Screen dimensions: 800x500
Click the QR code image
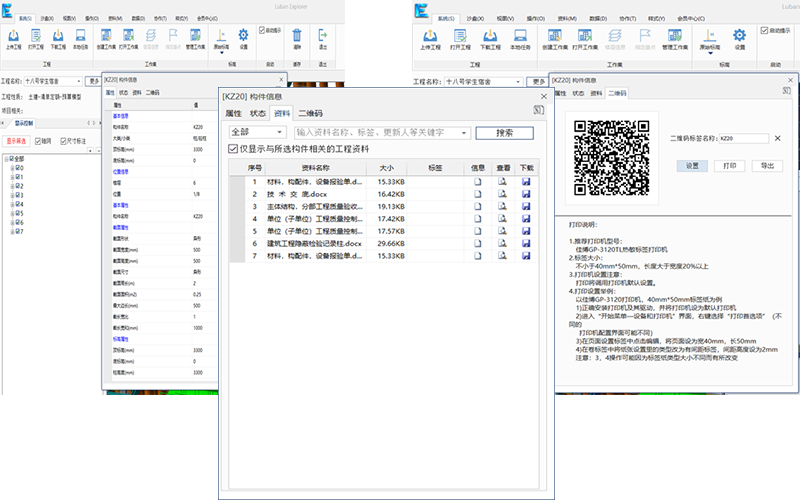(611, 158)
